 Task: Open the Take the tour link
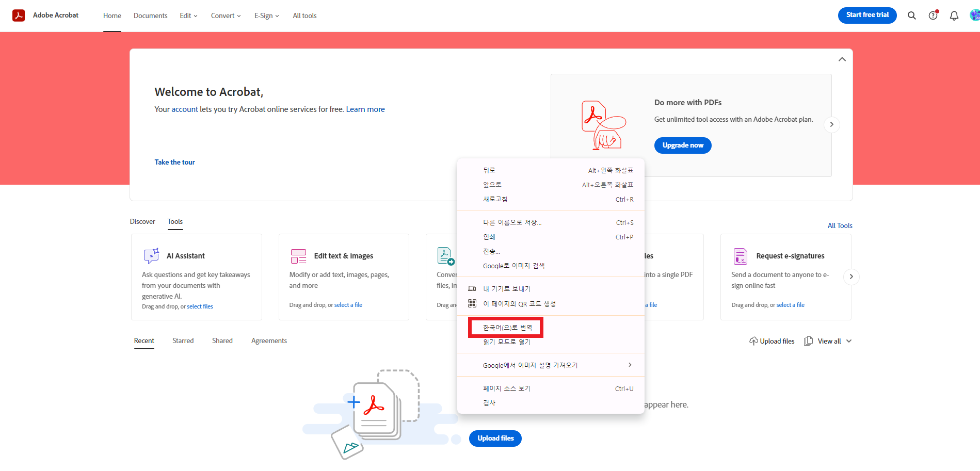click(174, 162)
